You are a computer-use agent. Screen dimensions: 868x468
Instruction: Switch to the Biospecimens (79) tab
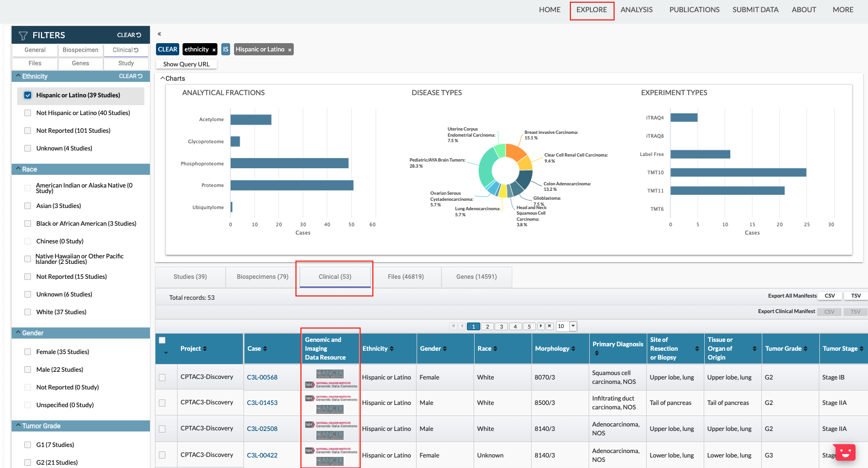click(262, 277)
